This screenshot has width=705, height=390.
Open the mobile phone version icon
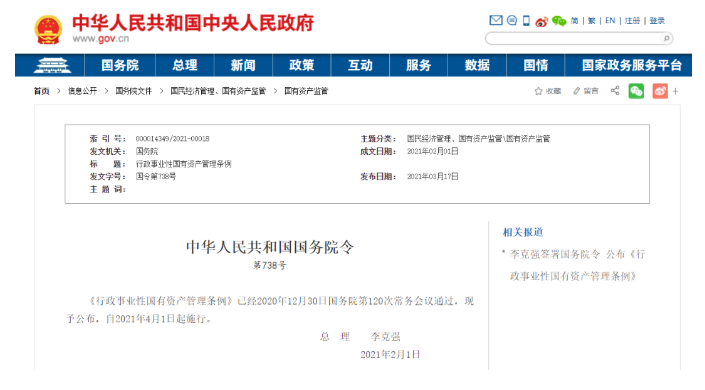click(x=526, y=21)
